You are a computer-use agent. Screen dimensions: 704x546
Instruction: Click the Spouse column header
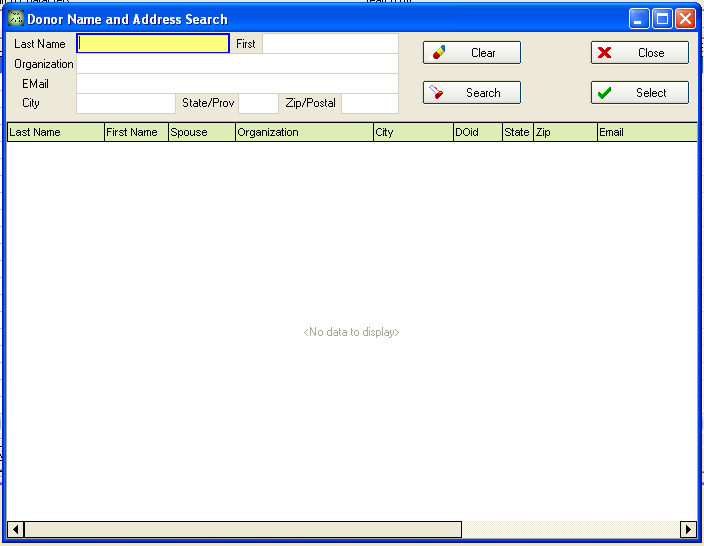point(201,132)
